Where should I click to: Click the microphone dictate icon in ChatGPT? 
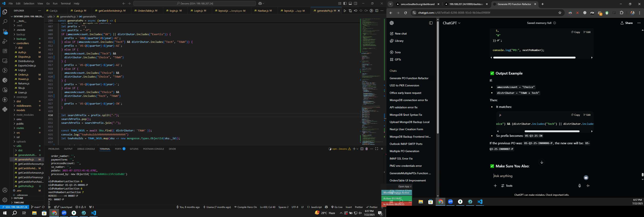pyautogui.click(x=580, y=186)
